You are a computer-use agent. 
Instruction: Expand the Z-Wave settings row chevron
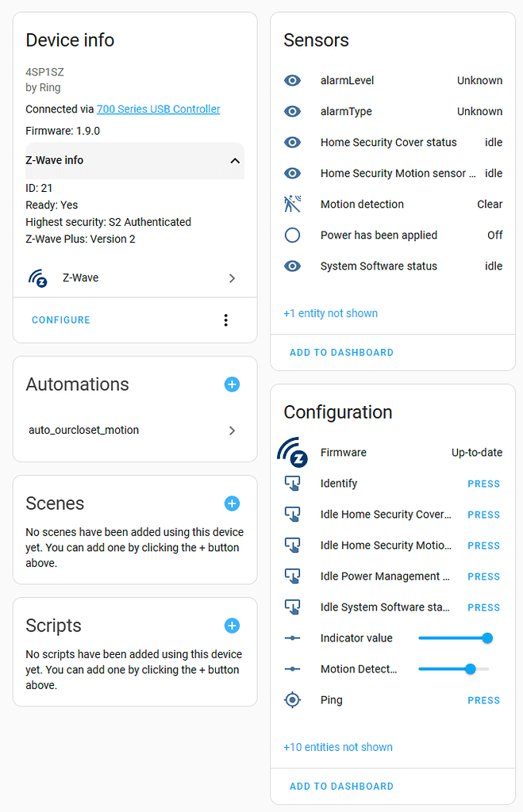(x=232, y=278)
